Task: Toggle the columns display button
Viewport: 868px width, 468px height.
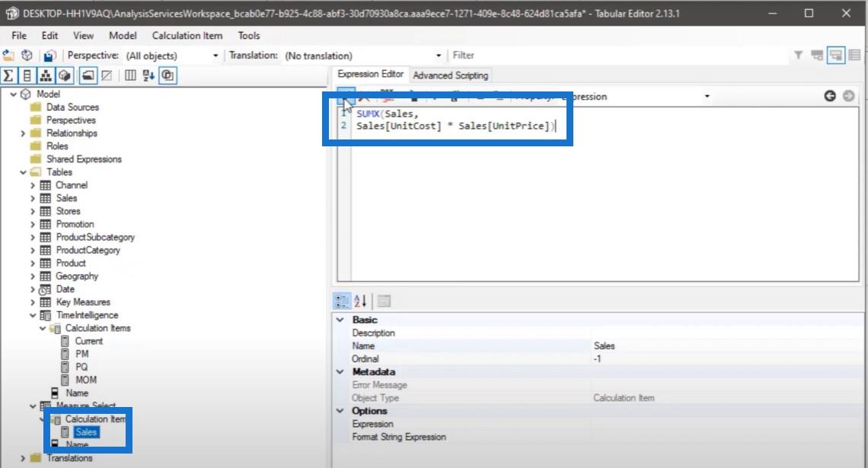Action: pyautogui.click(x=27, y=75)
